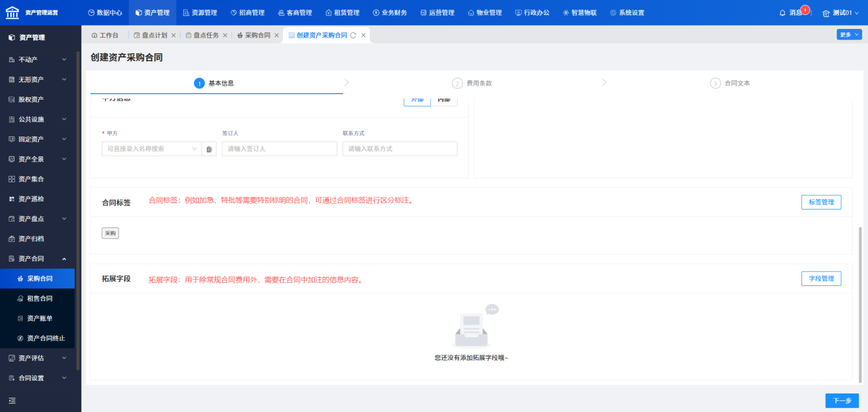868x412 pixels.
Task: Select 采购合同 in the sidebar submenu
Action: pos(38,278)
